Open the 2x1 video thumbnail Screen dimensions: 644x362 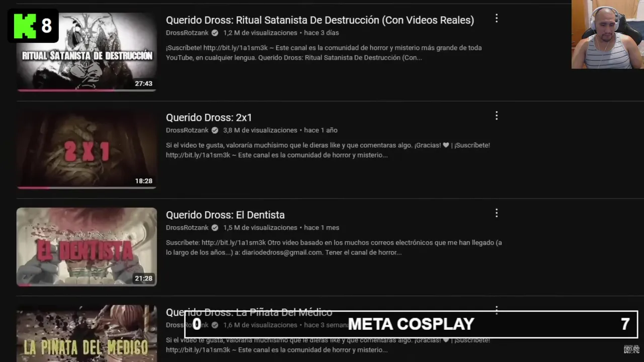87,149
